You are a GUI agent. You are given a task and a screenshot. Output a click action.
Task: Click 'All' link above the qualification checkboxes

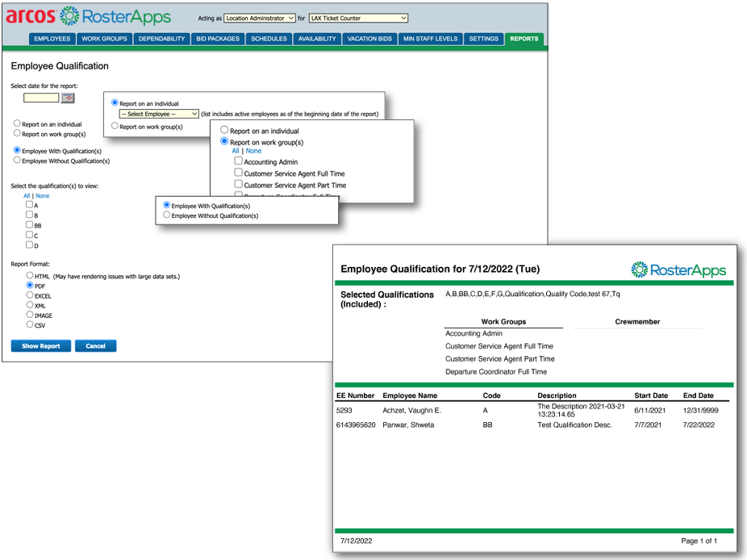[27, 196]
